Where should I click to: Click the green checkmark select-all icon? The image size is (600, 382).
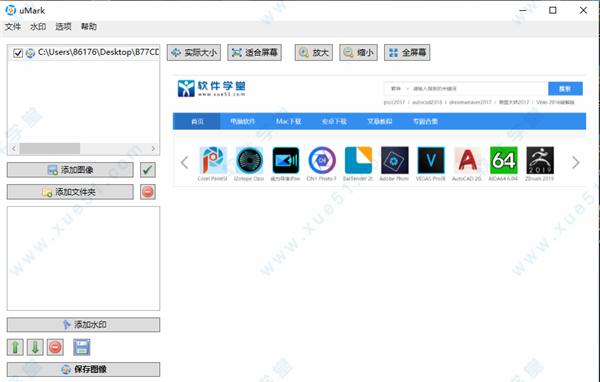coord(148,170)
